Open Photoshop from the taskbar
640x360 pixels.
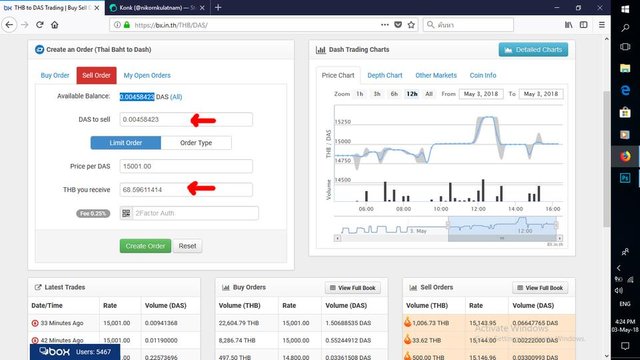pyautogui.click(x=625, y=178)
